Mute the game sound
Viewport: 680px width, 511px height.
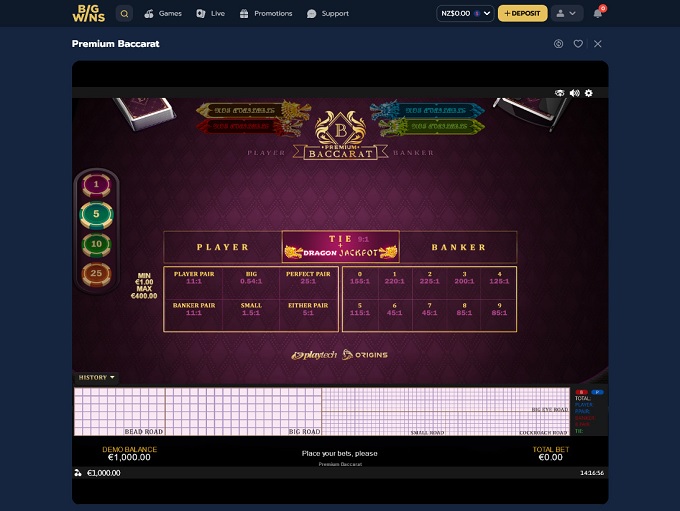click(574, 93)
